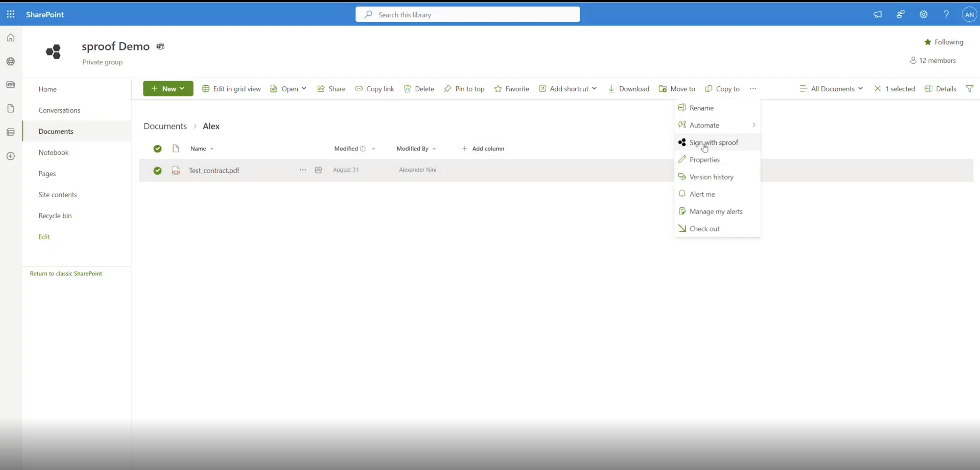Open Properties from the overflow menu
This screenshot has height=470, width=980.
(717, 160)
